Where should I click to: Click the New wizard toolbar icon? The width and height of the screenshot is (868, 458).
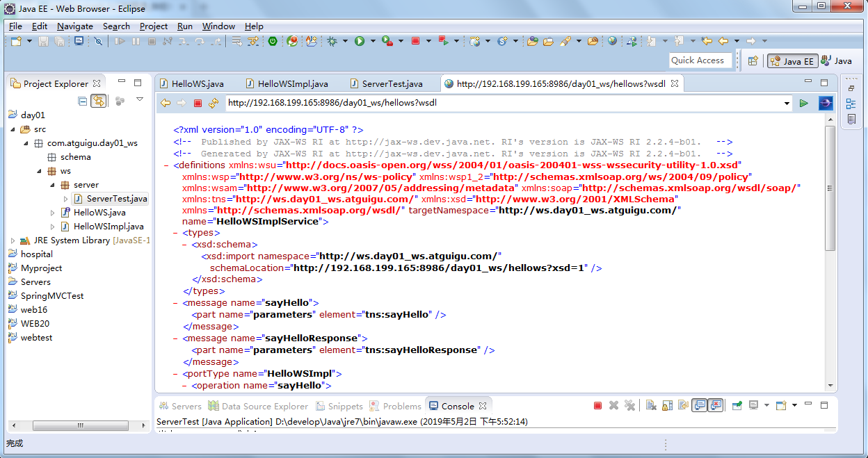coord(16,41)
